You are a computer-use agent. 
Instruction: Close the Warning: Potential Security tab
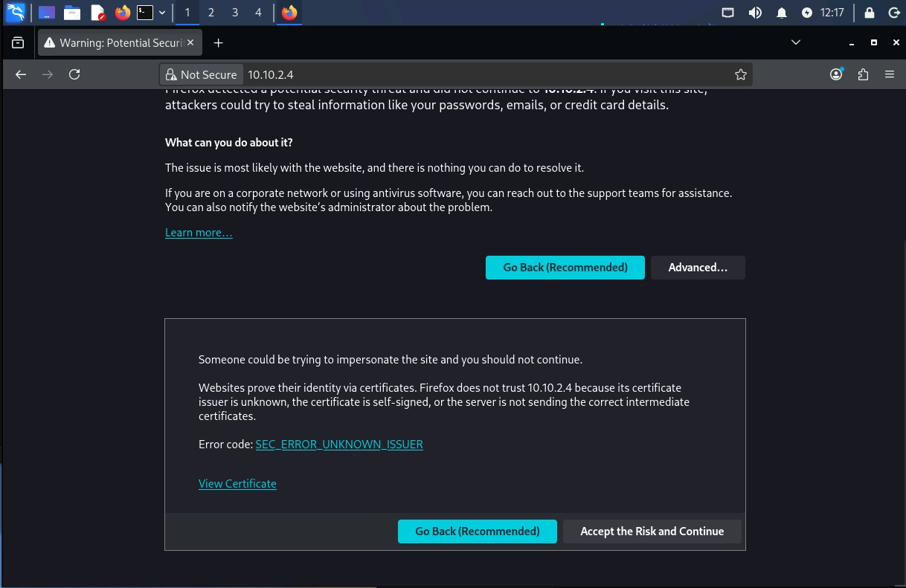point(190,43)
